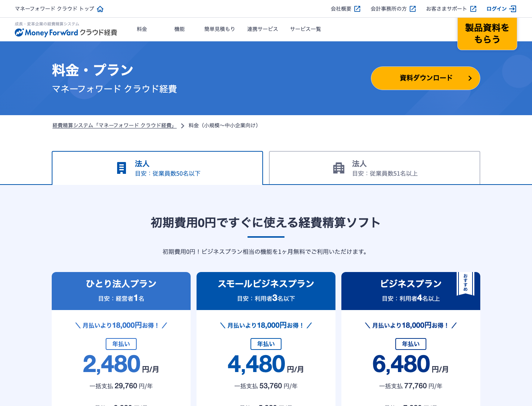Click the chevron arrow on 資料ダウンロード button
Screen dimensions: 532x406
[470, 78]
